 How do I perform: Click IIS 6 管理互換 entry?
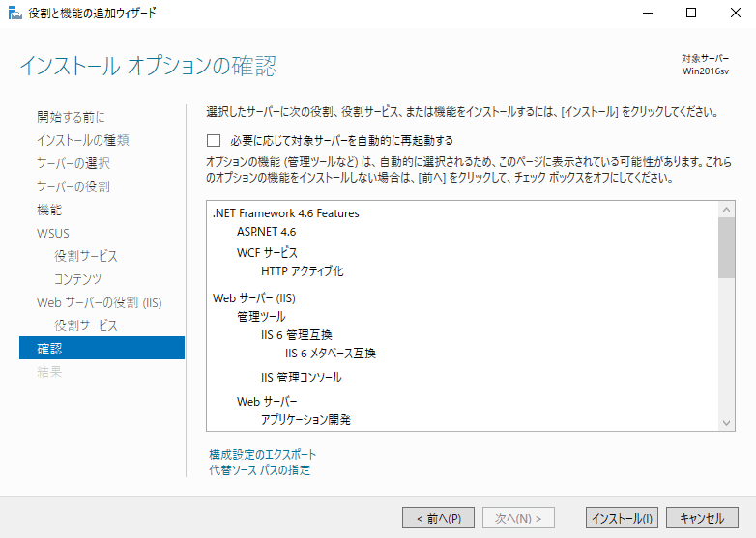(x=297, y=335)
